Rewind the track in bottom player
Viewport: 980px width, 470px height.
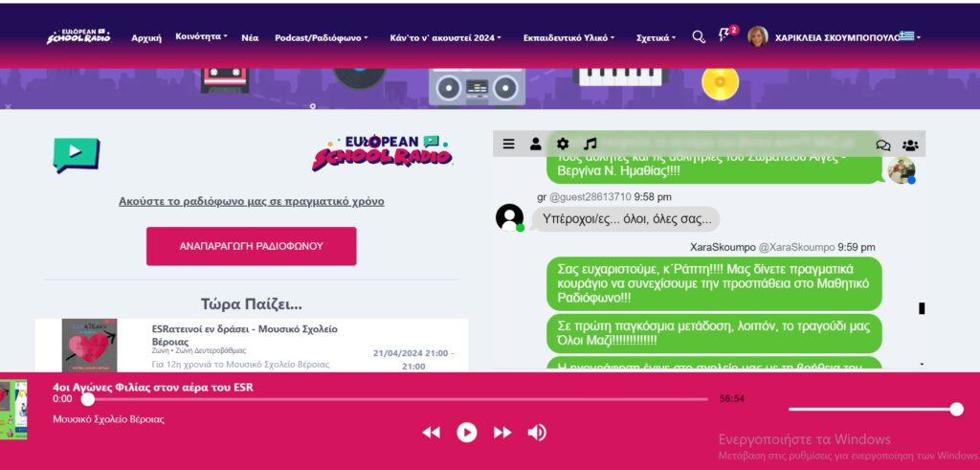pyautogui.click(x=431, y=433)
